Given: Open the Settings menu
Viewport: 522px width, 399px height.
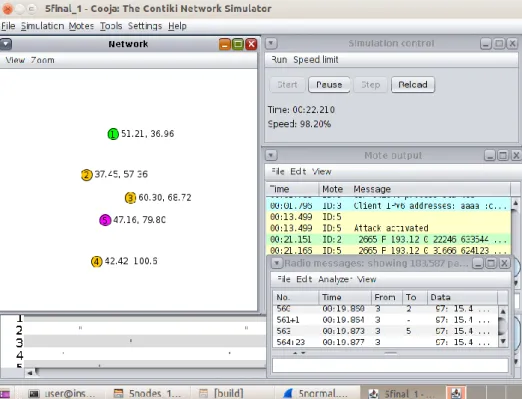Looking at the screenshot, I should pyautogui.click(x=145, y=26).
